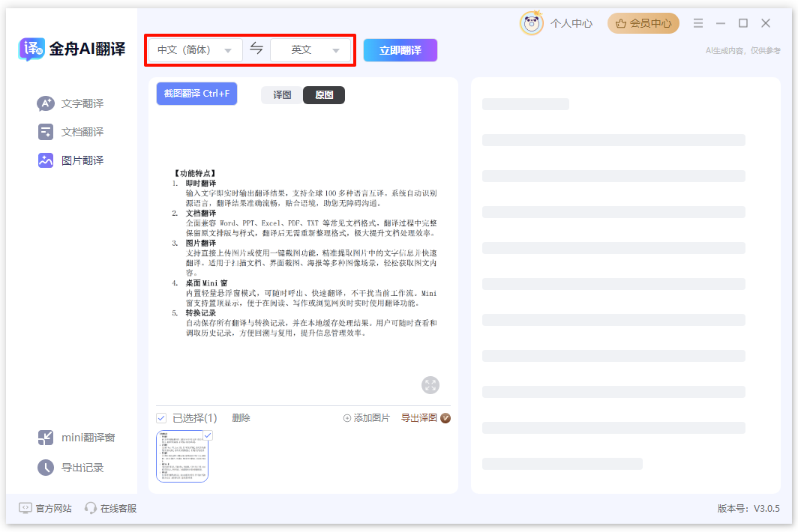Select the uploaded image thumbnail
Screen dimensions: 798x532
point(182,456)
